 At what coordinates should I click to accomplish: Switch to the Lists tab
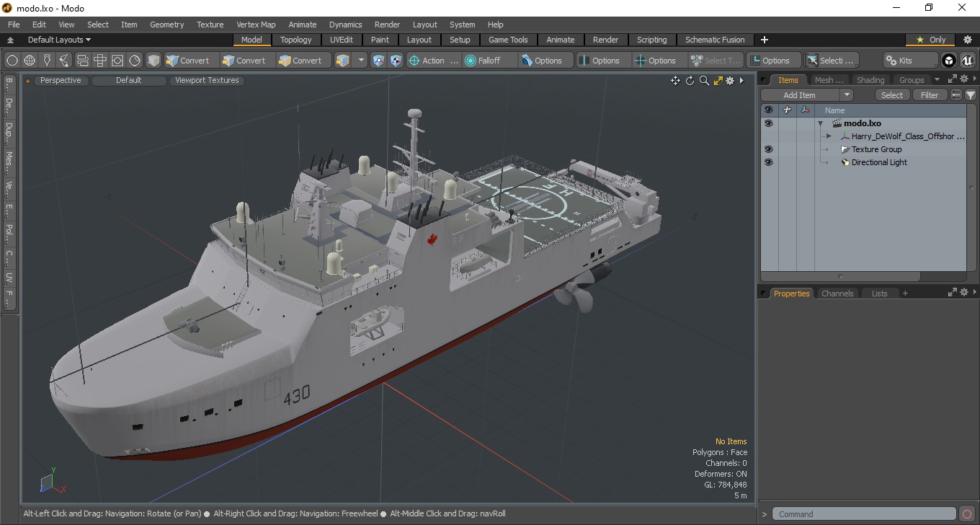879,294
